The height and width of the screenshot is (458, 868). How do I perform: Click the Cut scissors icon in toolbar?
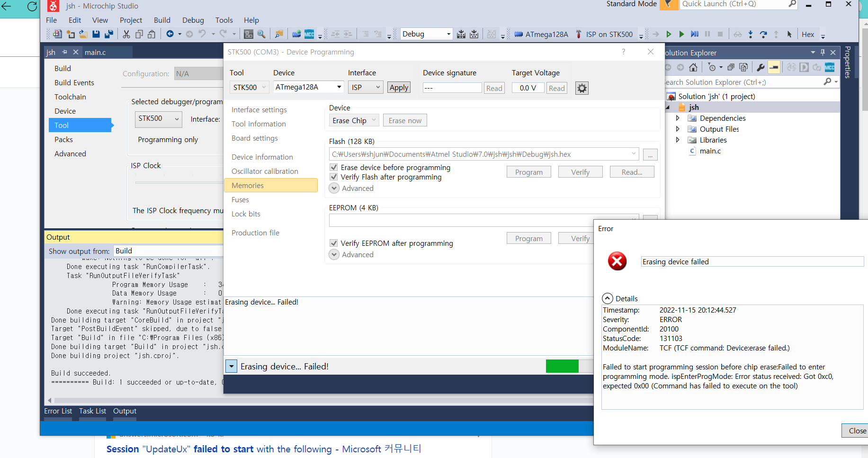(126, 34)
